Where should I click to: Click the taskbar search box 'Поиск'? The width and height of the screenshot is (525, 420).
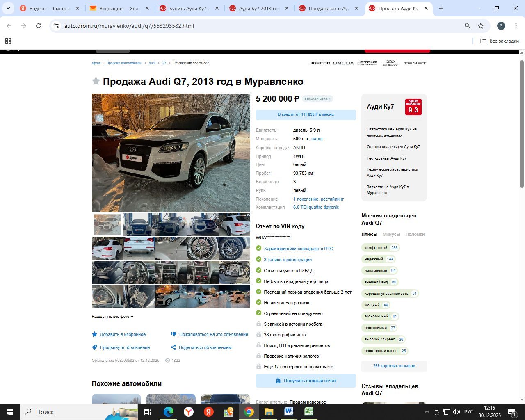click(78, 412)
